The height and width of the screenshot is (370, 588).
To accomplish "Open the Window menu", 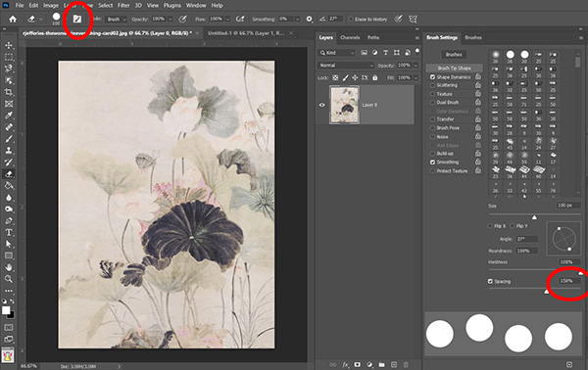I will coord(196,5).
